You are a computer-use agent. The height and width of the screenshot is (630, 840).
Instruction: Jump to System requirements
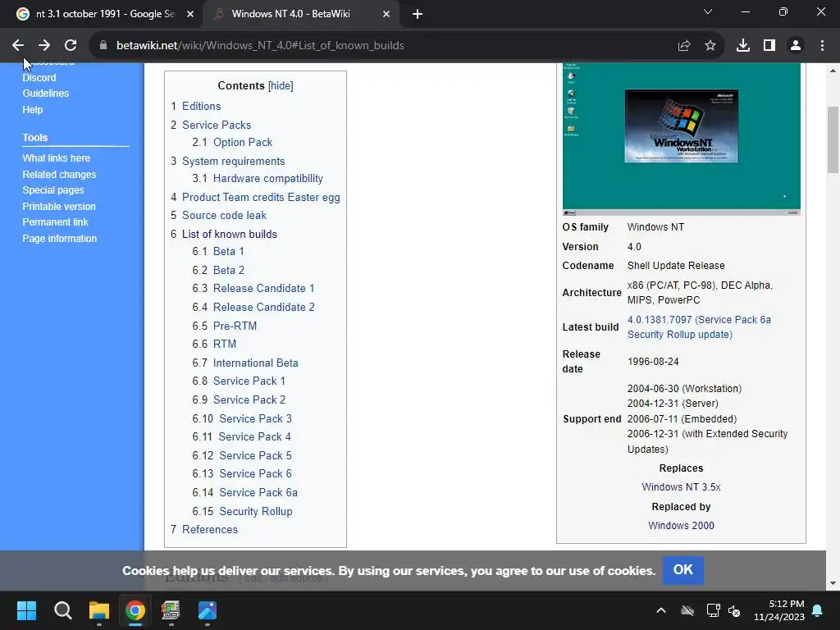tap(234, 162)
